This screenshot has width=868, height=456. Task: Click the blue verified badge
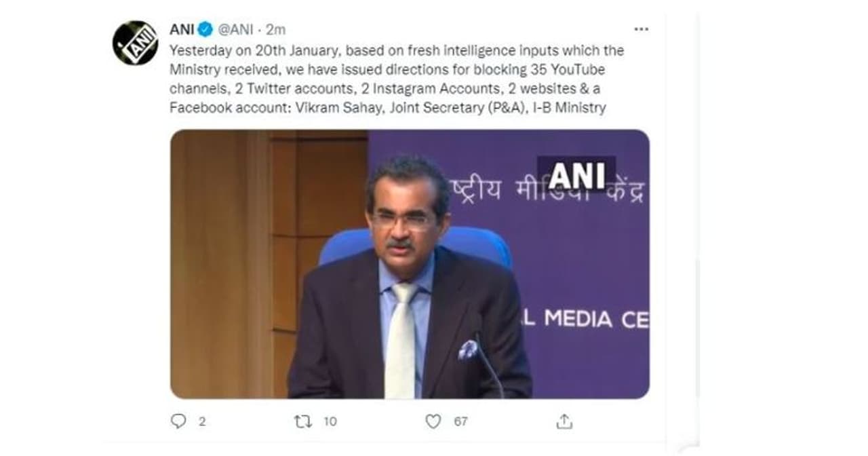[206, 29]
